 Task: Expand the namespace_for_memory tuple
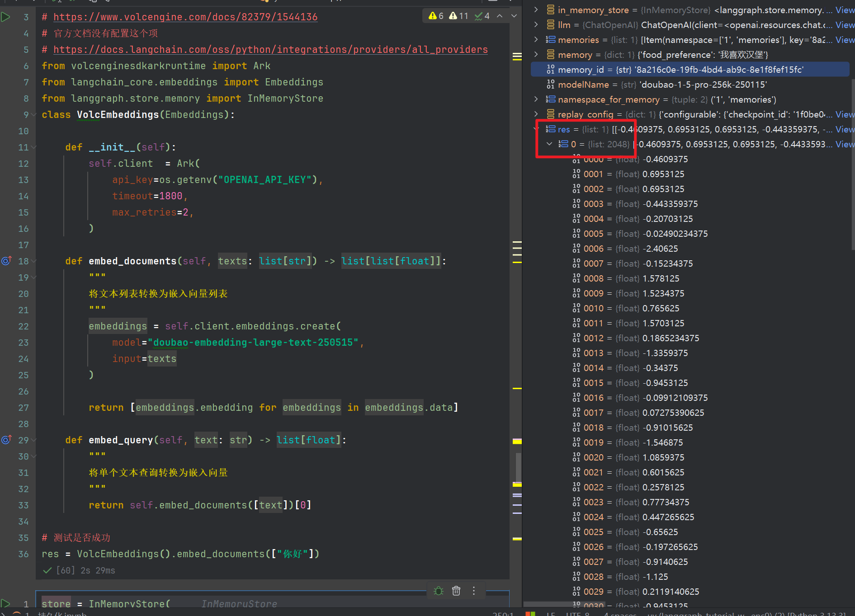point(536,99)
